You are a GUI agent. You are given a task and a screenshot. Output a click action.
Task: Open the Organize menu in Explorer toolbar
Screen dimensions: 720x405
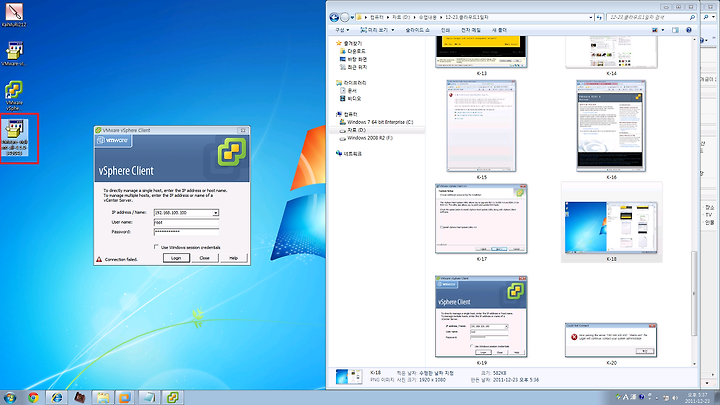(342, 30)
